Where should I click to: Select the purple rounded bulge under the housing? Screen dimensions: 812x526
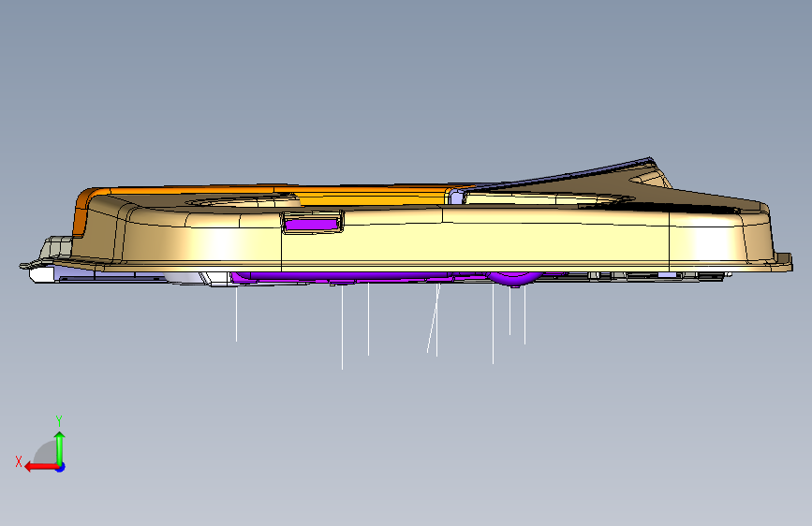514,279
